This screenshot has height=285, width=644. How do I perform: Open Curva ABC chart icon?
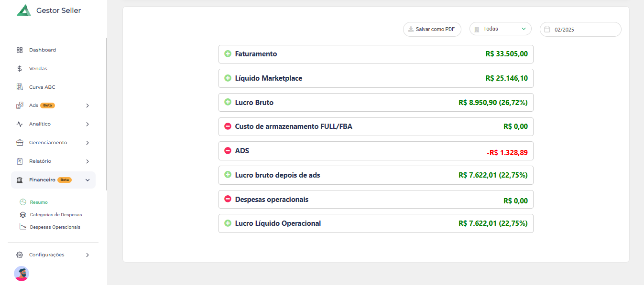[x=20, y=87]
